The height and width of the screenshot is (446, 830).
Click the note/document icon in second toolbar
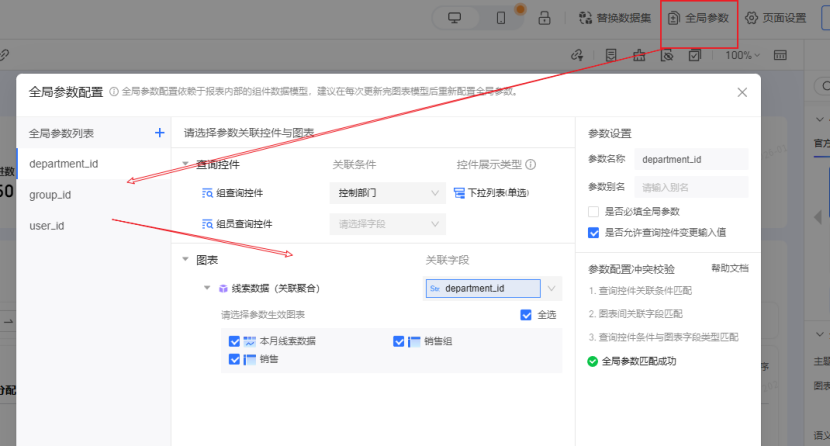click(x=611, y=55)
